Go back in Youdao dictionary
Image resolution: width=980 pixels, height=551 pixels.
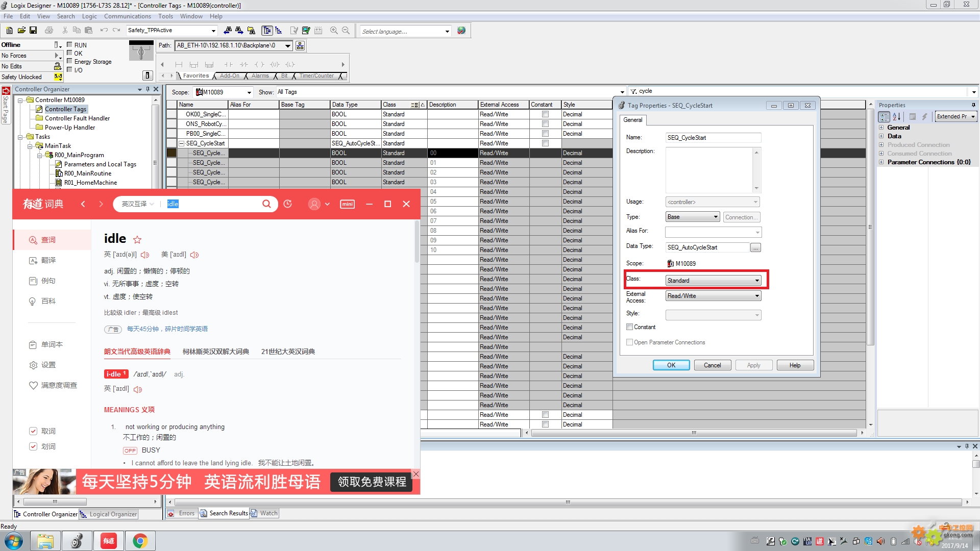[83, 204]
